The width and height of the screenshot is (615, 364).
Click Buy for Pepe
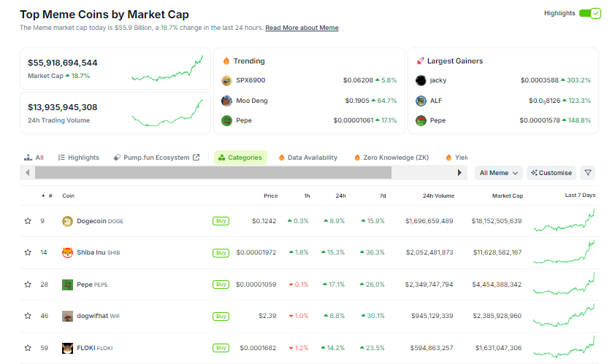coord(221,284)
